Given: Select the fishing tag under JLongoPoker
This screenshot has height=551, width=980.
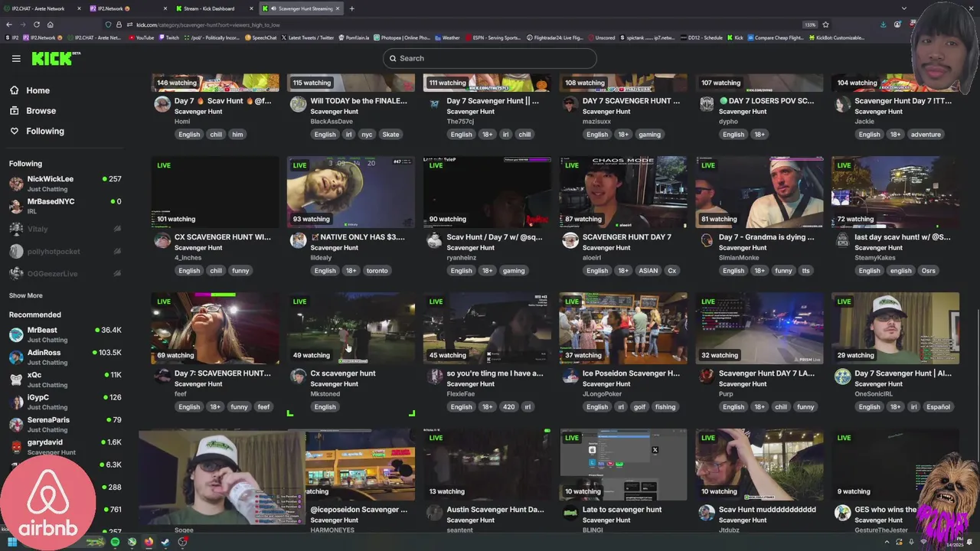Looking at the screenshot, I should [x=665, y=406].
